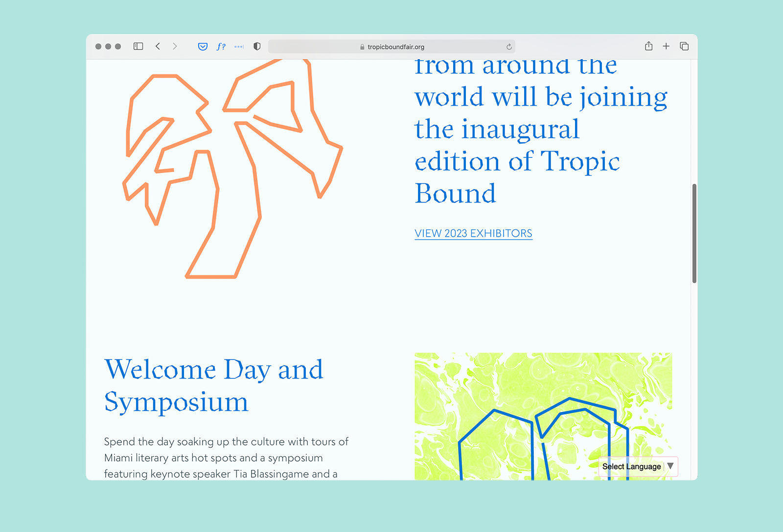Click the Share icon
The width and height of the screenshot is (783, 532).
tap(648, 46)
